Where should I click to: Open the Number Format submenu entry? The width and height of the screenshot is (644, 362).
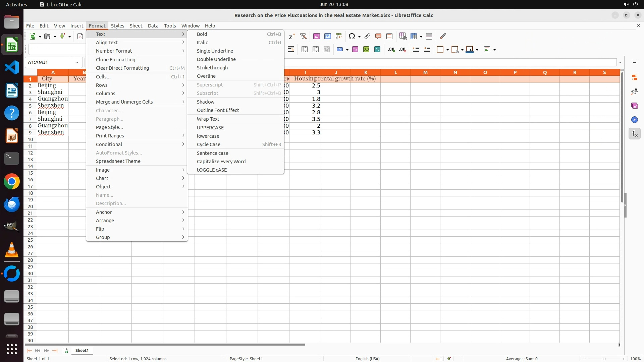point(114,51)
